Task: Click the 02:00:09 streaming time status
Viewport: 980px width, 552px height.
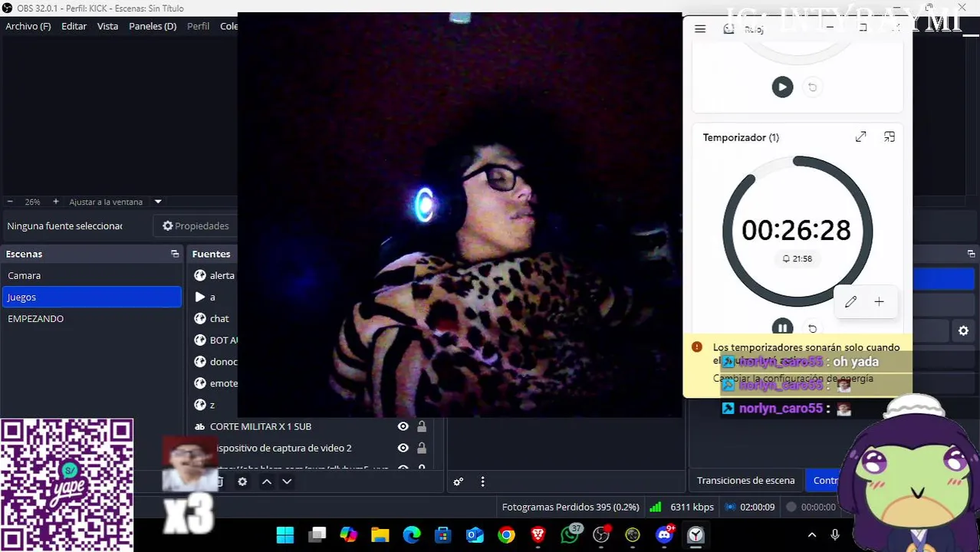Action: pos(750,507)
